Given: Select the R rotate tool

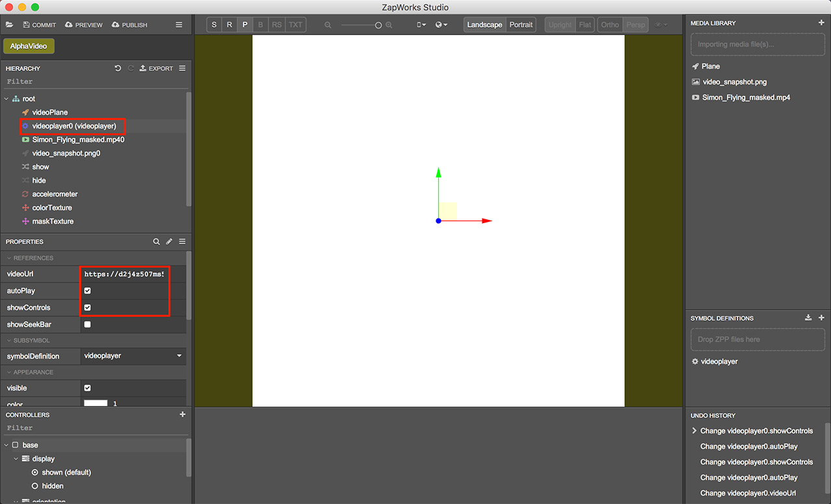Looking at the screenshot, I should tap(229, 25).
